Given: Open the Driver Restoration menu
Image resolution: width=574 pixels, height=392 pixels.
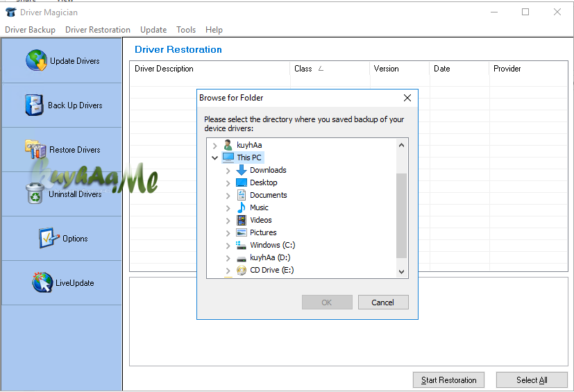Looking at the screenshot, I should pyautogui.click(x=98, y=30).
